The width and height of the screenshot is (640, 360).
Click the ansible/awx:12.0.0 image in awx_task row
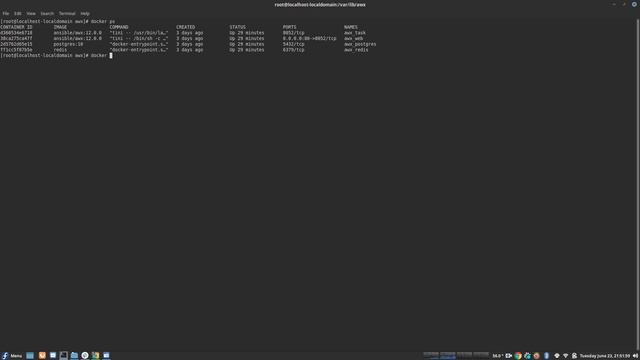tap(78, 33)
